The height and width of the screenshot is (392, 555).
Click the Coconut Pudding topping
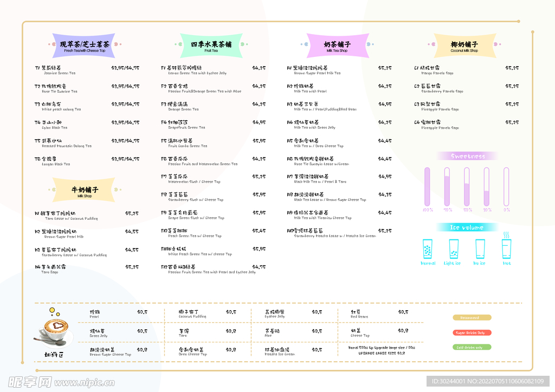point(208,314)
